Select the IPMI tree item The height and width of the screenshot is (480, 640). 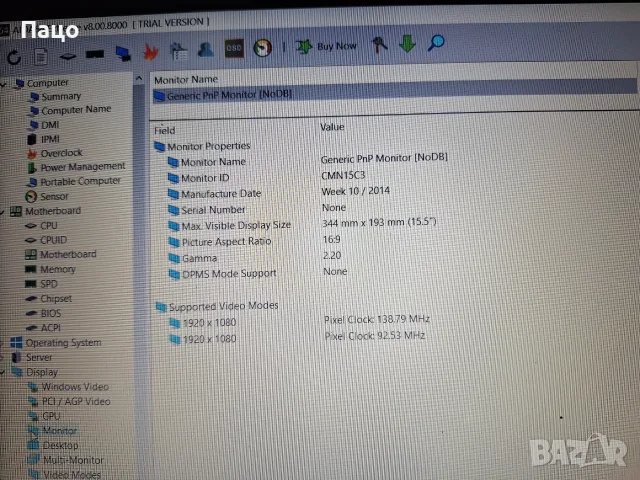[50, 140]
